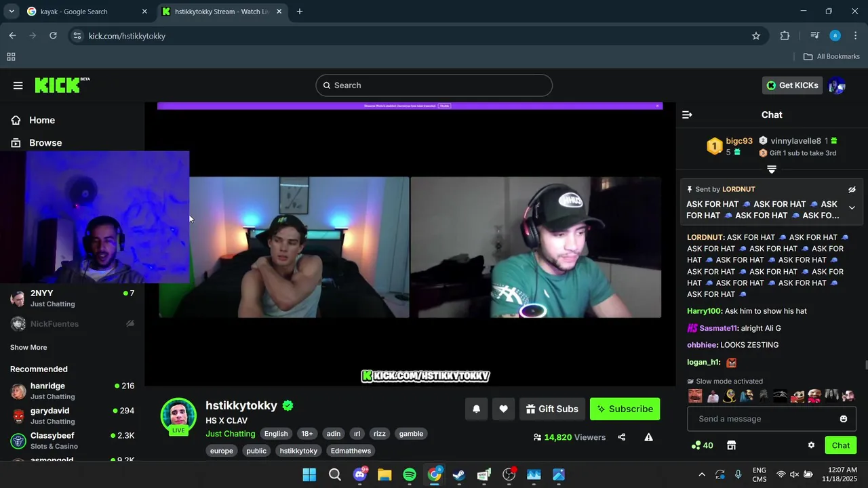Open the emoji picker in message box
This screenshot has height=488, width=868.
pyautogui.click(x=844, y=419)
